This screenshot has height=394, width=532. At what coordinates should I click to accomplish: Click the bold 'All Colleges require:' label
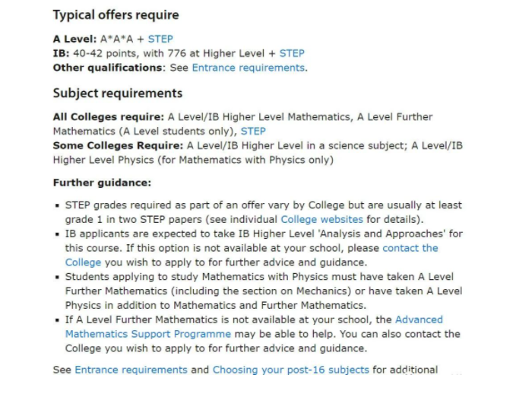click(108, 116)
